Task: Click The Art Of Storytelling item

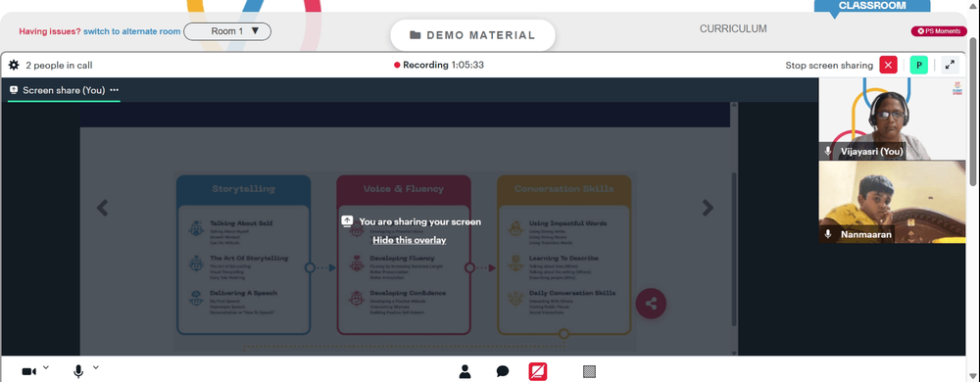Action: point(249,259)
